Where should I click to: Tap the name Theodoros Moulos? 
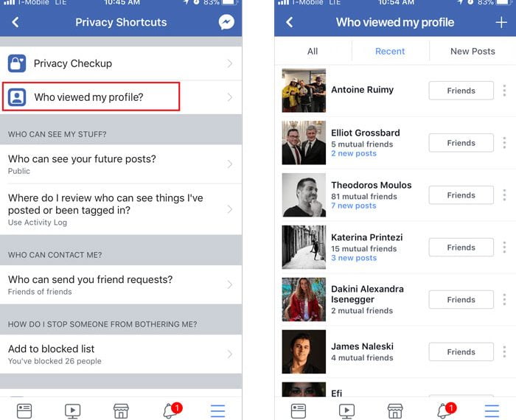pyautogui.click(x=372, y=185)
